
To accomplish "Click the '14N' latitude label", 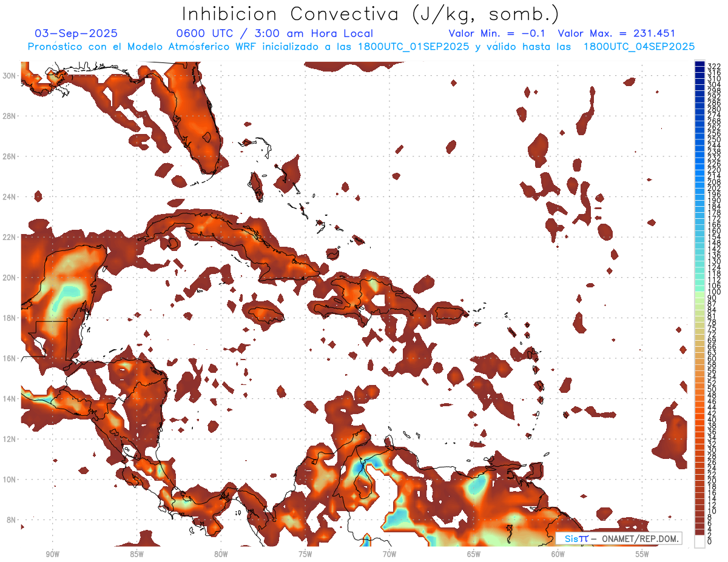I will [x=8, y=399].
